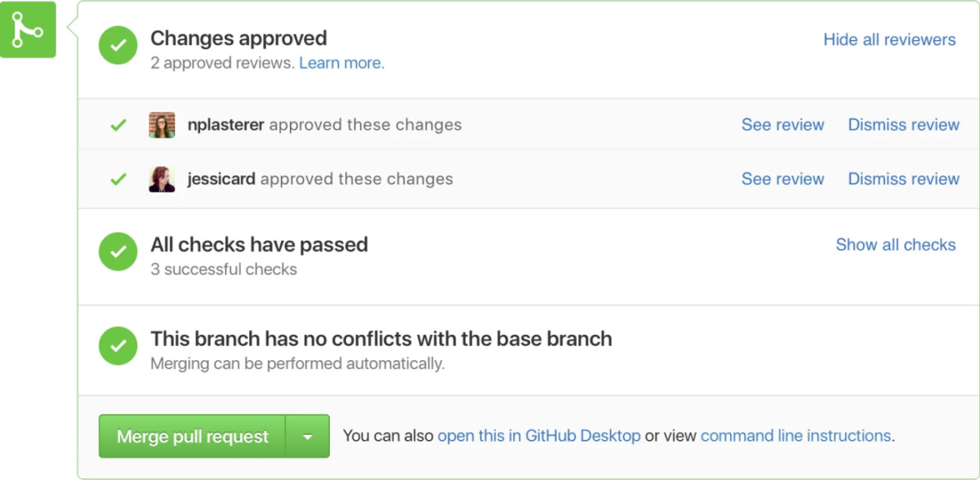Dismiss nplasterer's review
The image size is (980, 480).
[903, 124]
